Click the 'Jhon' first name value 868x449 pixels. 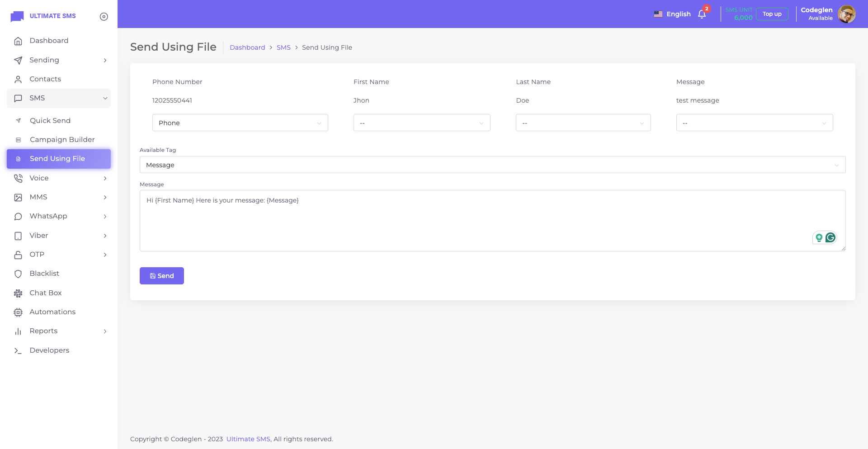click(361, 100)
